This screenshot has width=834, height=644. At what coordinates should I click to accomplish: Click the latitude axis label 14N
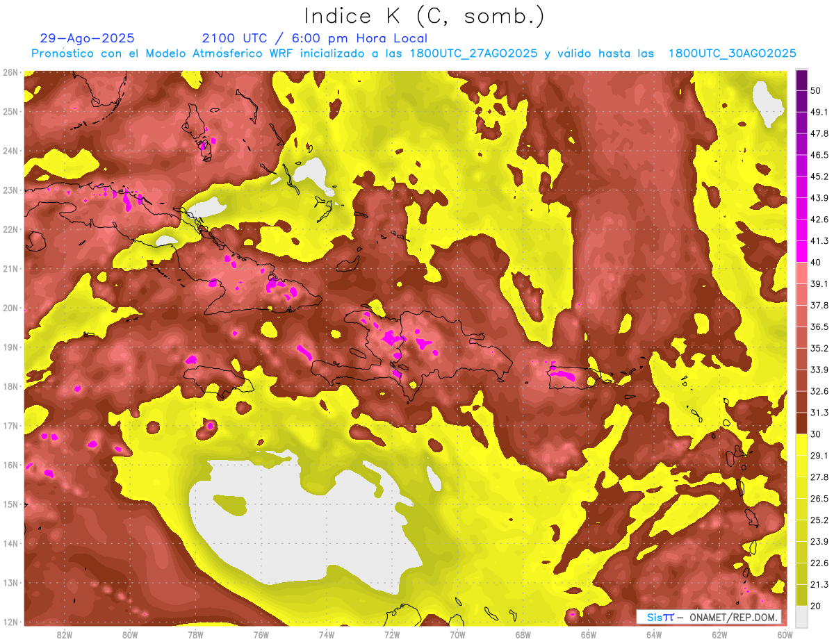coord(10,543)
